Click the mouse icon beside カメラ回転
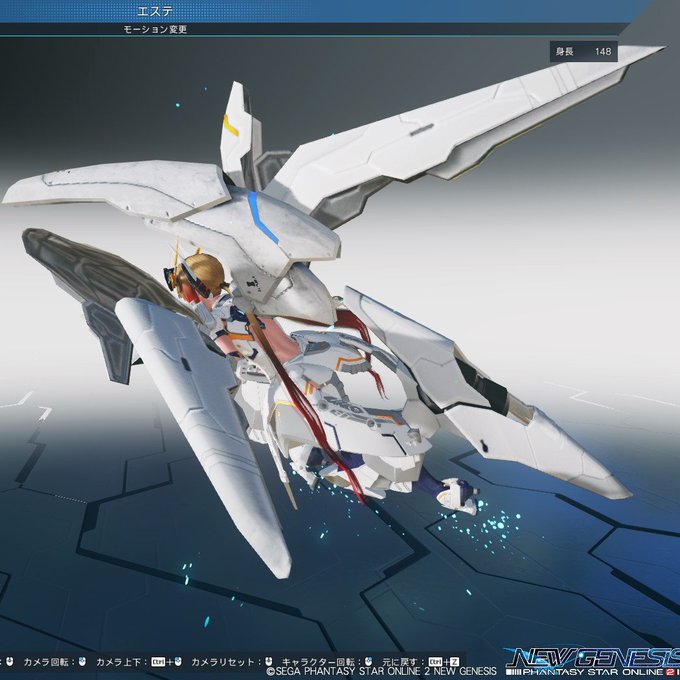680x680 pixels. tap(82, 662)
